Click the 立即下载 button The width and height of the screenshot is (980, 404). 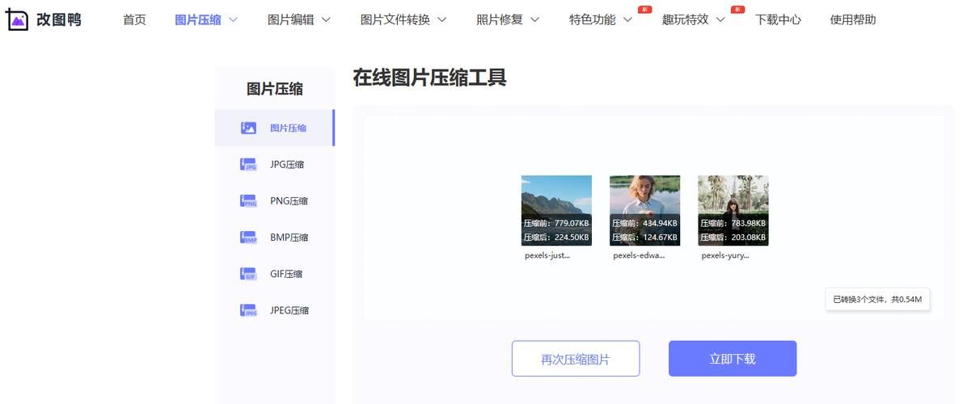733,359
